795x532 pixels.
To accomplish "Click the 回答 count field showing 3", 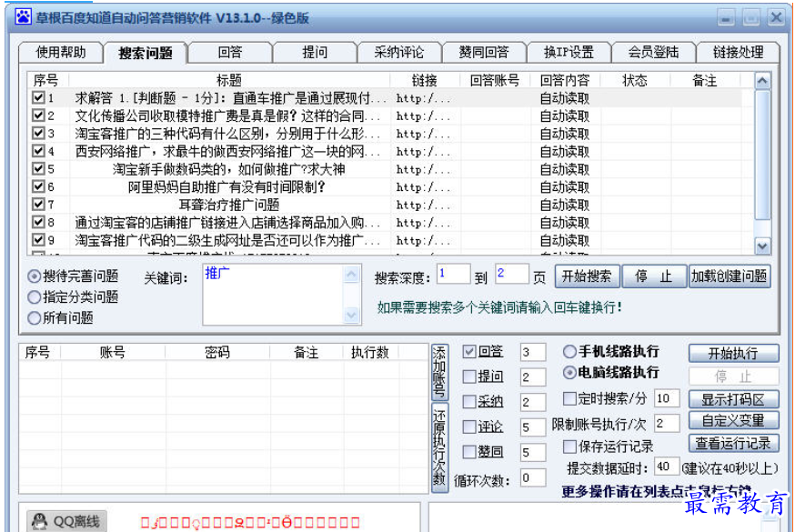I will (x=533, y=352).
